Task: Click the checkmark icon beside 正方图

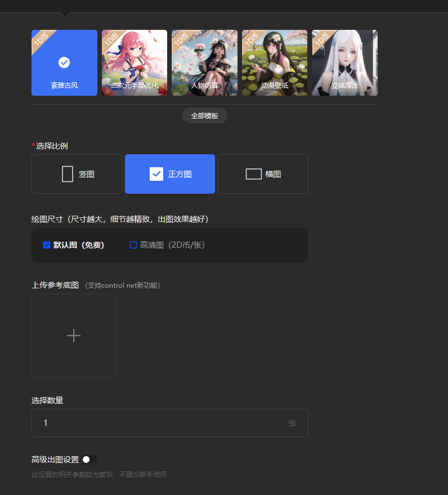Action: click(x=156, y=174)
